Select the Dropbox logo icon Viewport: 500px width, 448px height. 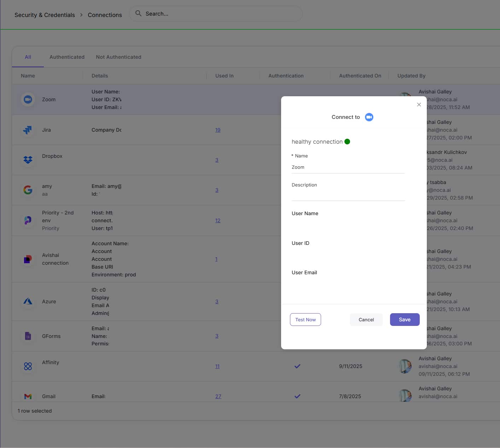pyautogui.click(x=28, y=160)
